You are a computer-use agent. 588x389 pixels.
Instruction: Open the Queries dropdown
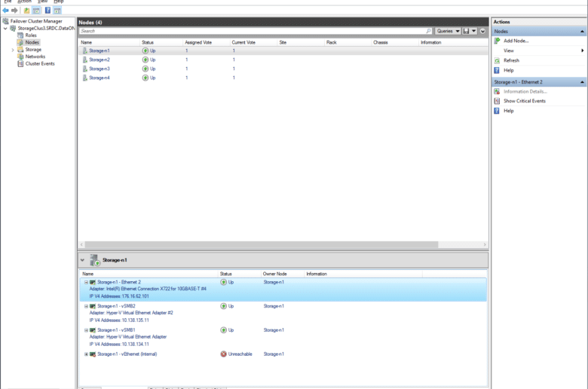point(448,31)
